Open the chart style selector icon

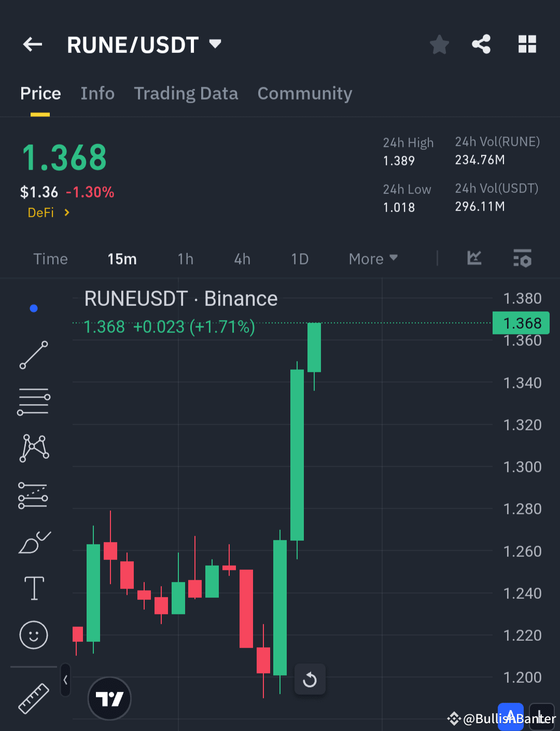[x=473, y=259]
